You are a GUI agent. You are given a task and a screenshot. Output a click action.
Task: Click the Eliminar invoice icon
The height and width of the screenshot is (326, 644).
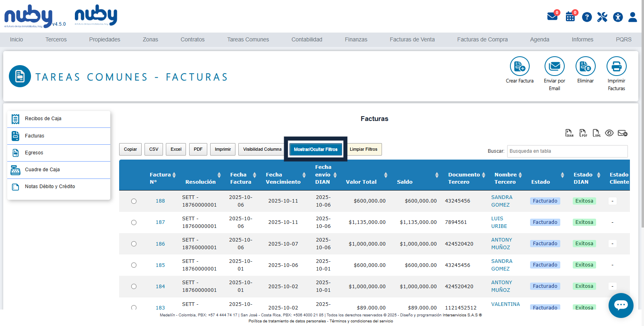pos(585,66)
